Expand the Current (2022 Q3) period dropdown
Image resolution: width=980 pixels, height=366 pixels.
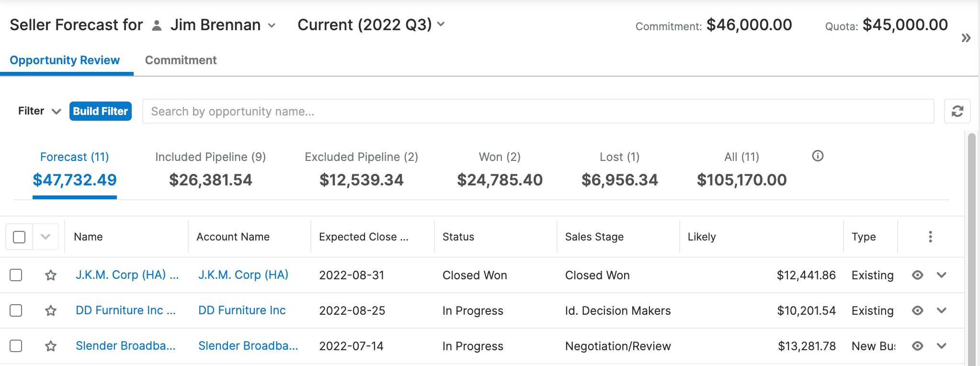[441, 24]
